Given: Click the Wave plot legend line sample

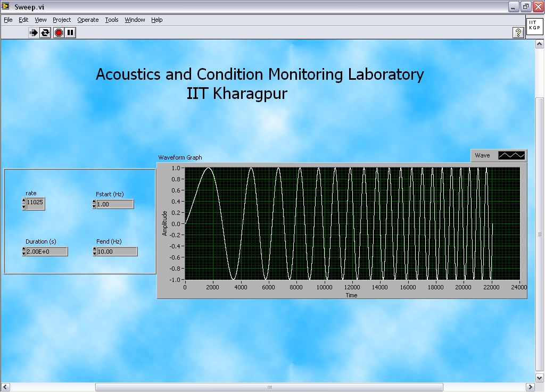Looking at the screenshot, I should pos(511,155).
